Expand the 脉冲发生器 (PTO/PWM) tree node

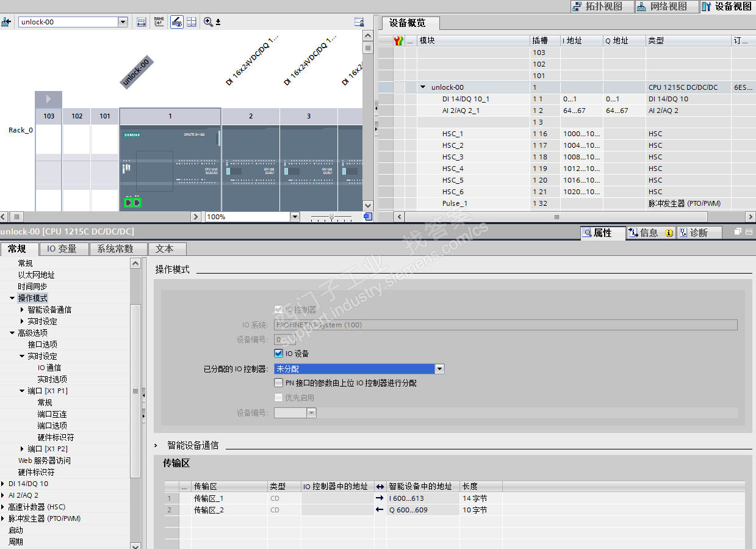point(3,518)
